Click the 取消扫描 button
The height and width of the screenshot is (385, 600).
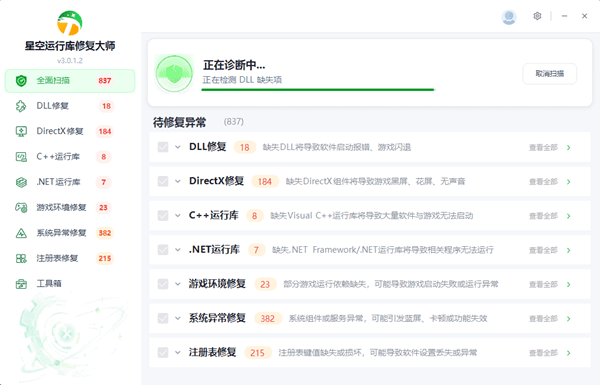pos(549,73)
